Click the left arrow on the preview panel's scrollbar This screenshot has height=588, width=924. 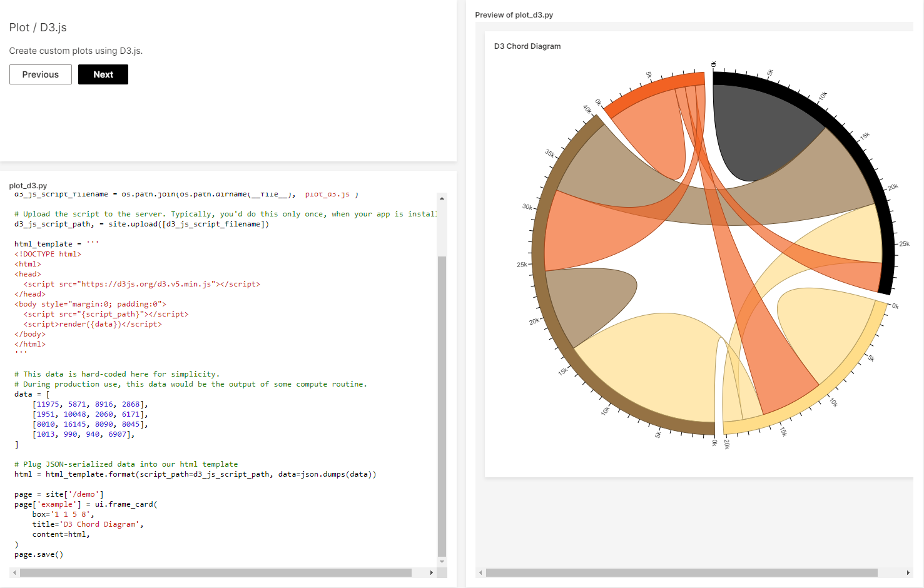coord(480,572)
